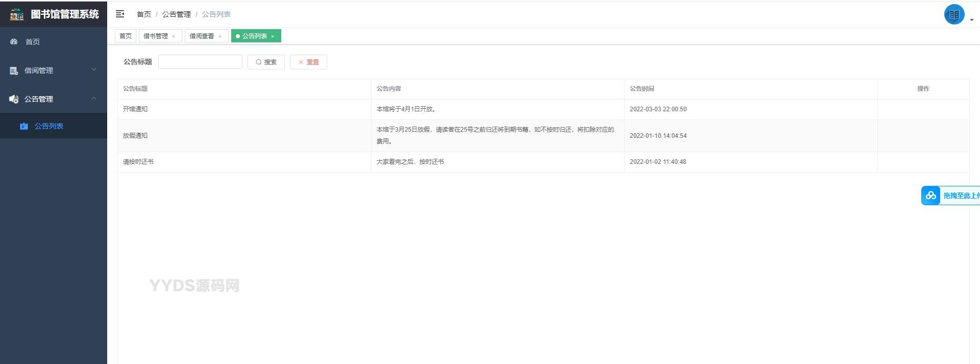
Task: Click the 重置 reset button
Action: coord(308,62)
